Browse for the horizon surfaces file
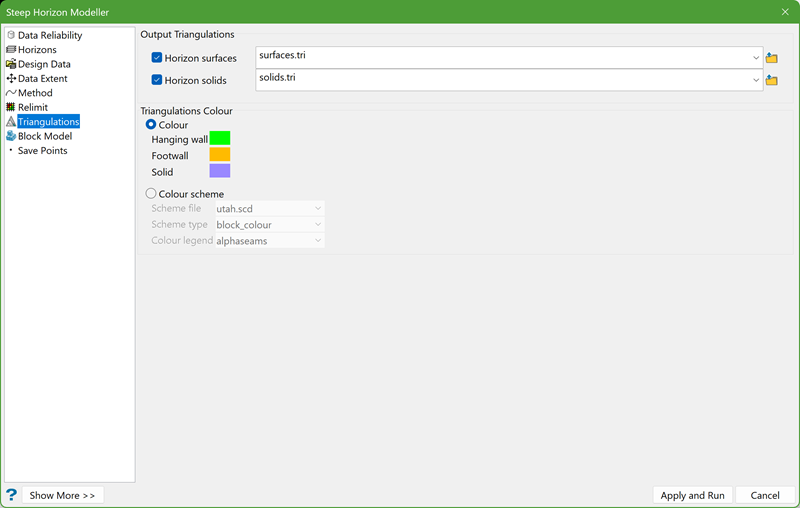Screen dimensions: 800x508 [771, 58]
